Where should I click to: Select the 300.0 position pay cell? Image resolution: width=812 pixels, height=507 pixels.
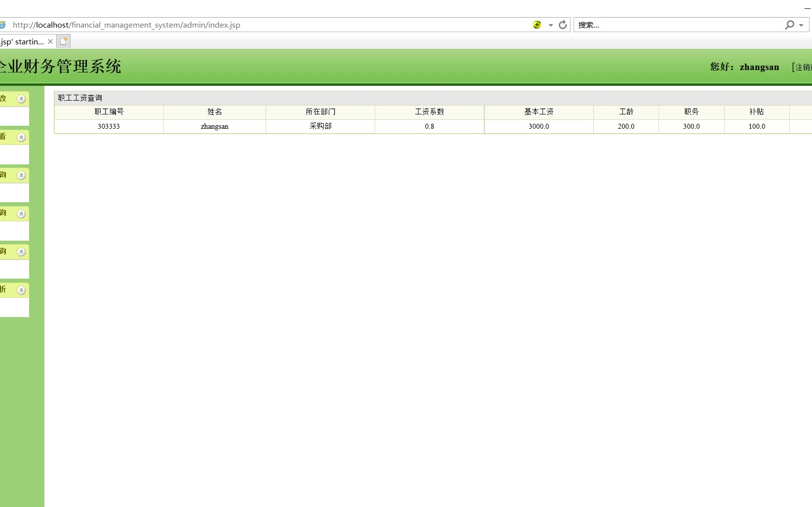(x=692, y=126)
